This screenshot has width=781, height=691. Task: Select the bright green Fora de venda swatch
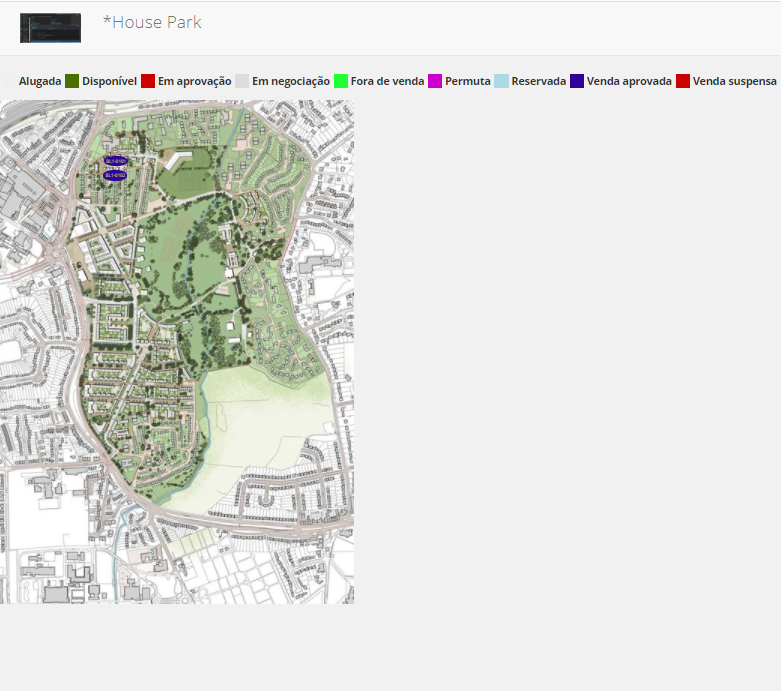341,81
